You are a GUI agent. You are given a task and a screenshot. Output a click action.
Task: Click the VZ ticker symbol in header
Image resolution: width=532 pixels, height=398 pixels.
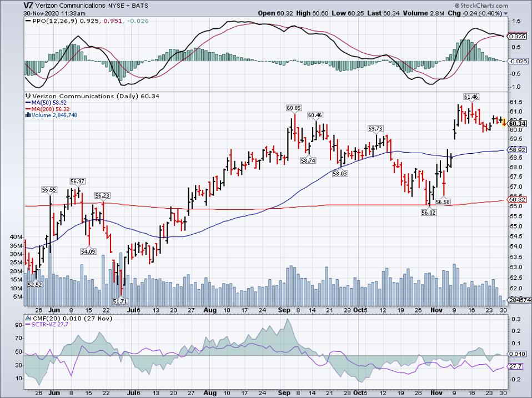(28, 6)
